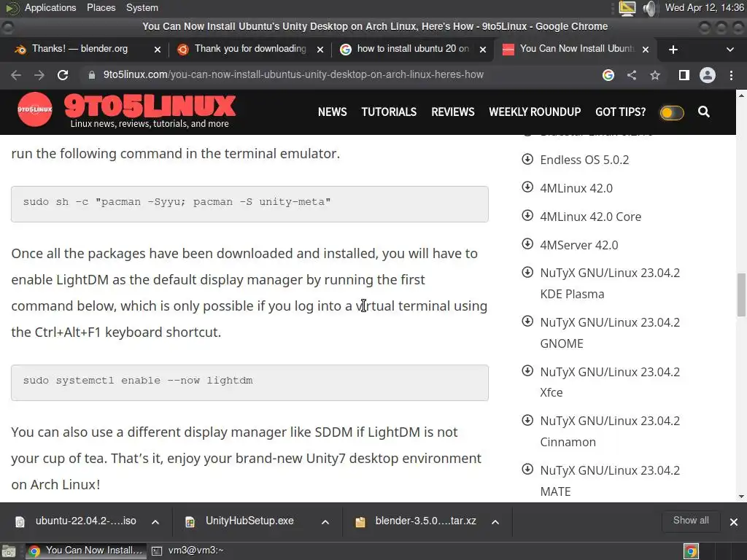Switch to the how to install ubuntu tab
Screen dimensions: 747x560
pos(413,49)
